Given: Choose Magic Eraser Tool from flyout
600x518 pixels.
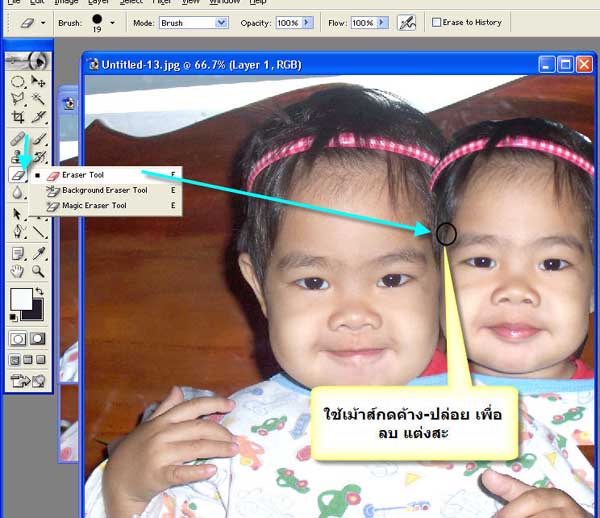Looking at the screenshot, I should [106, 205].
